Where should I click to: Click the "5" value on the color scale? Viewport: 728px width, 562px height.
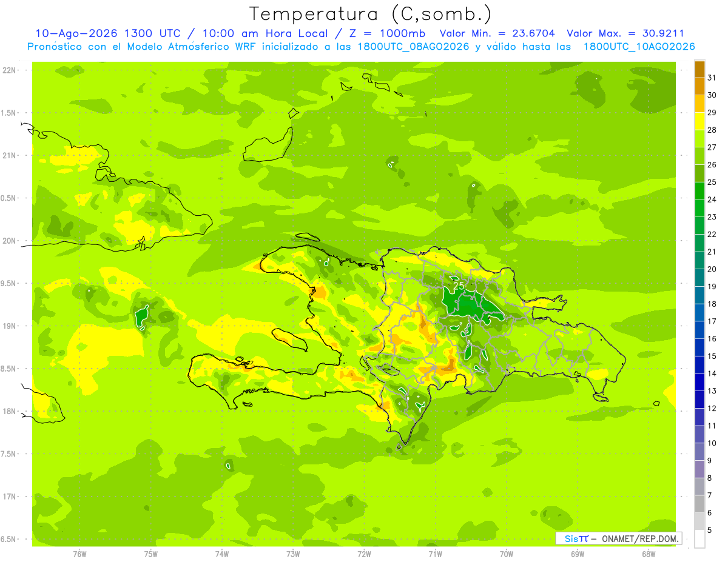point(710,530)
